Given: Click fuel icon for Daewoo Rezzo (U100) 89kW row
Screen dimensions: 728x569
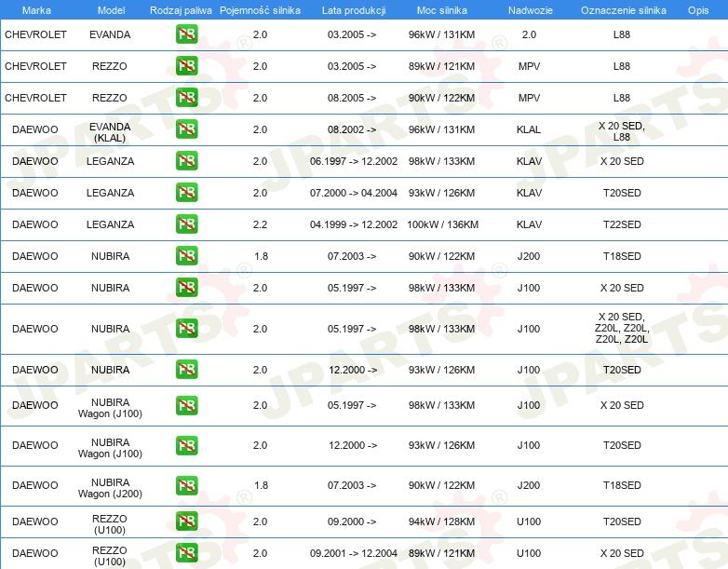Looking at the screenshot, I should pyautogui.click(x=186, y=553).
